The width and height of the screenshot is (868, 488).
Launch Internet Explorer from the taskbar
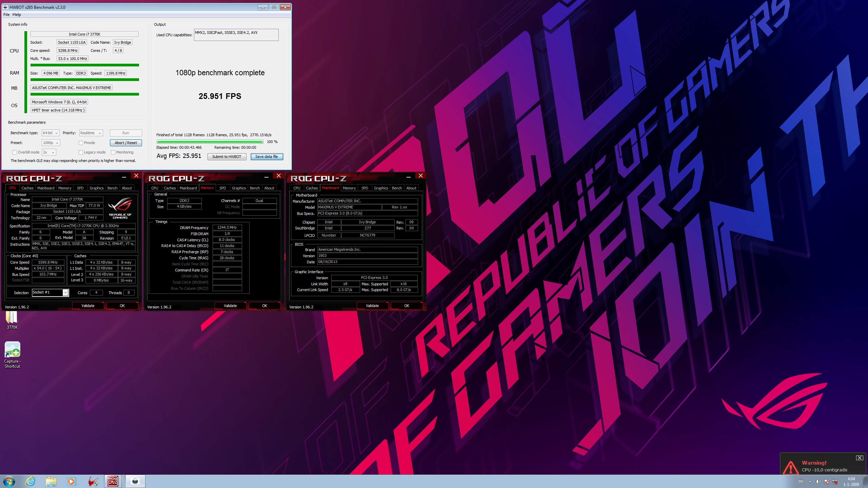(31, 481)
